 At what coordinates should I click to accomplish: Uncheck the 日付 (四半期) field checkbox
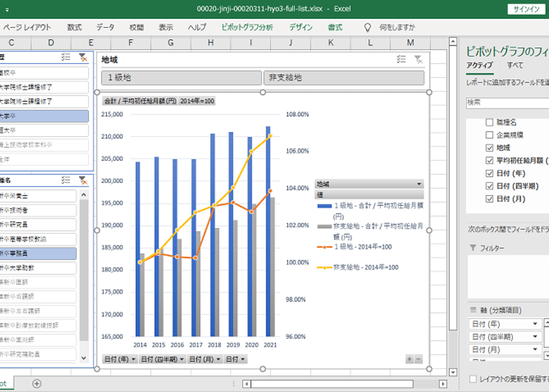pos(490,186)
